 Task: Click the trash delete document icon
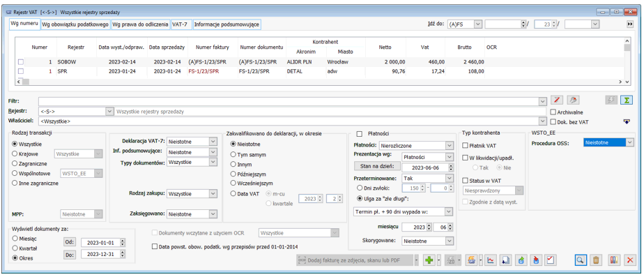(595, 260)
